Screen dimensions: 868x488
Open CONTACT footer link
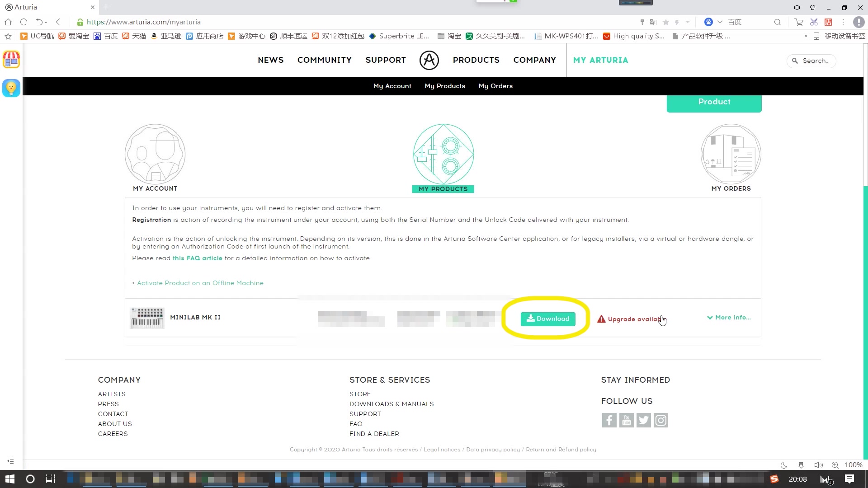[x=113, y=414]
